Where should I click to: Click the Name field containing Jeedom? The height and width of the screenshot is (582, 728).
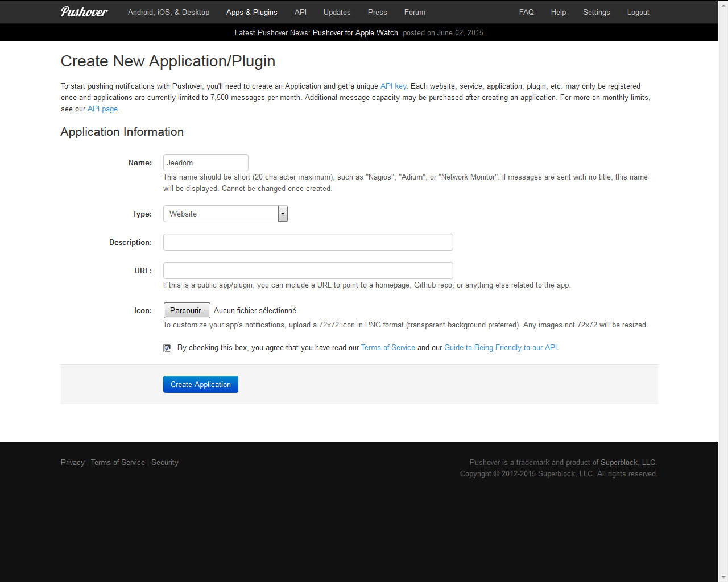[x=206, y=163]
